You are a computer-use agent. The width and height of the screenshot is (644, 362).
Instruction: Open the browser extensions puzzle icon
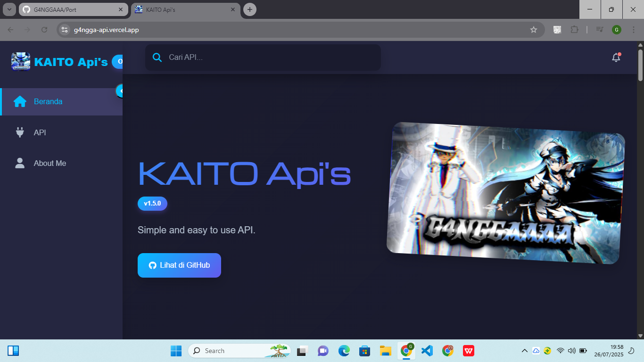pyautogui.click(x=575, y=29)
